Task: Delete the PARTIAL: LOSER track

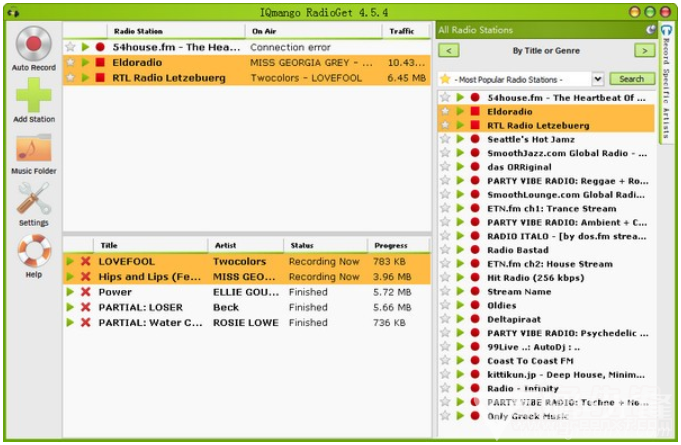Action: click(86, 307)
